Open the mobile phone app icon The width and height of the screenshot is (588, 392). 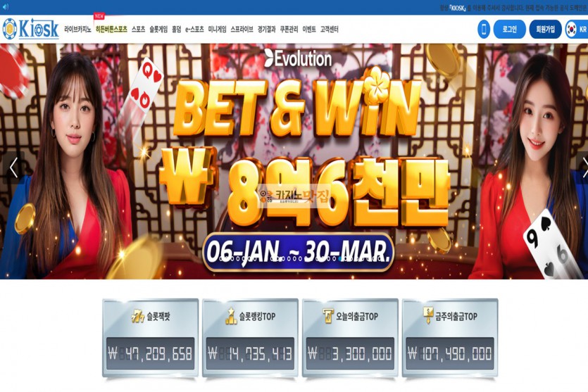coord(483,30)
